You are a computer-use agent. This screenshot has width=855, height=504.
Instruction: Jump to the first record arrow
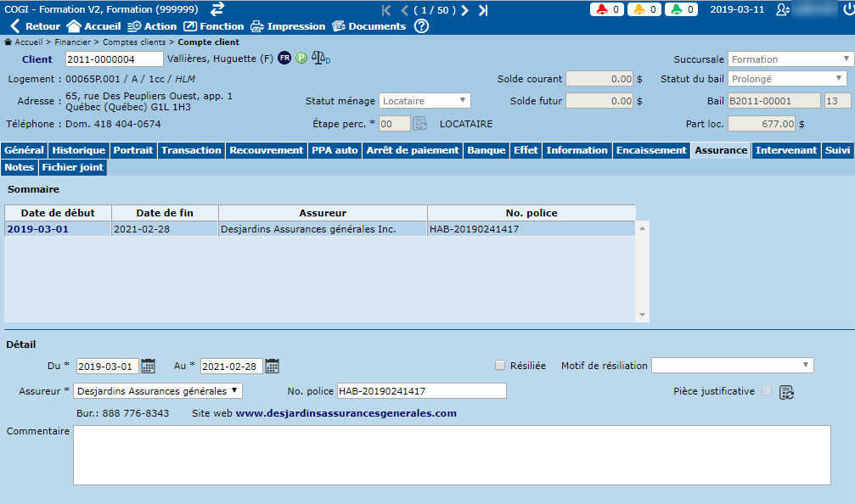[x=387, y=10]
